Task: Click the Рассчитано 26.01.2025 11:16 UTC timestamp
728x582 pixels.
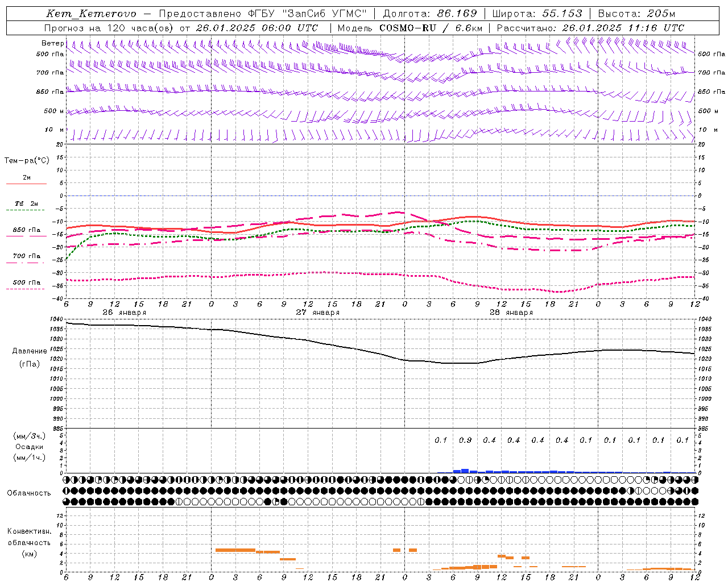Action: coord(590,28)
